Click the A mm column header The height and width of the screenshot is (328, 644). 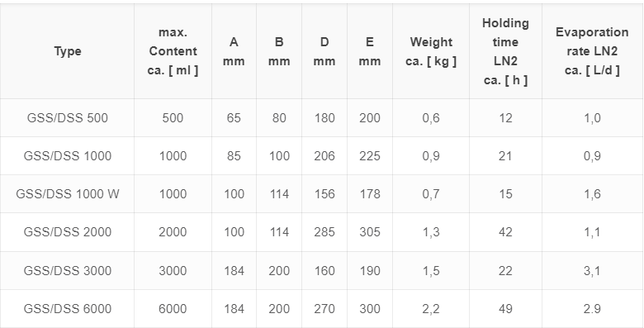234,51
